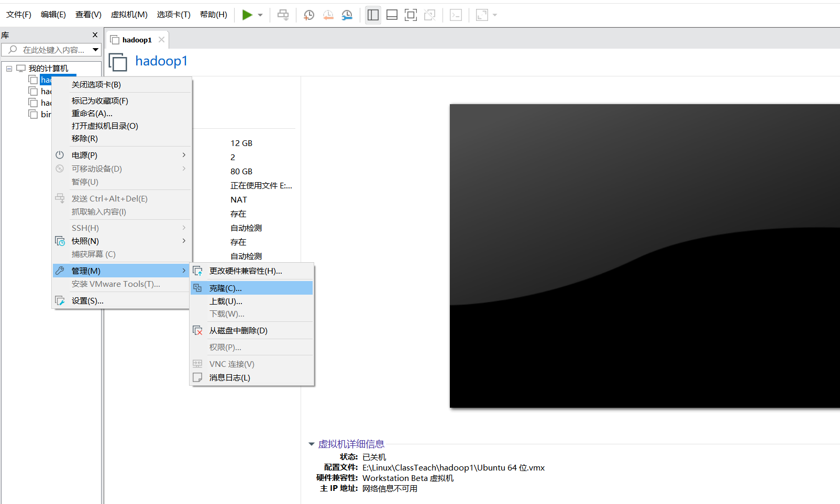Select the highlighted VM in the library tree
840x504 pixels.
46,80
